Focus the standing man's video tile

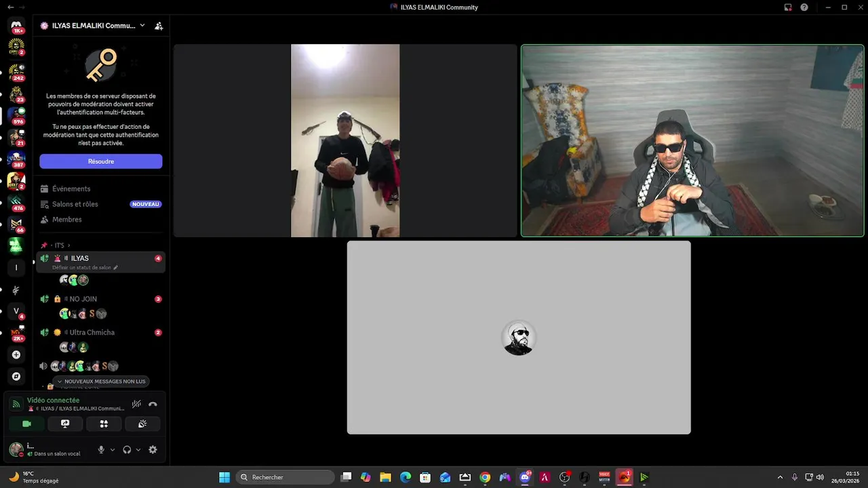(x=345, y=141)
